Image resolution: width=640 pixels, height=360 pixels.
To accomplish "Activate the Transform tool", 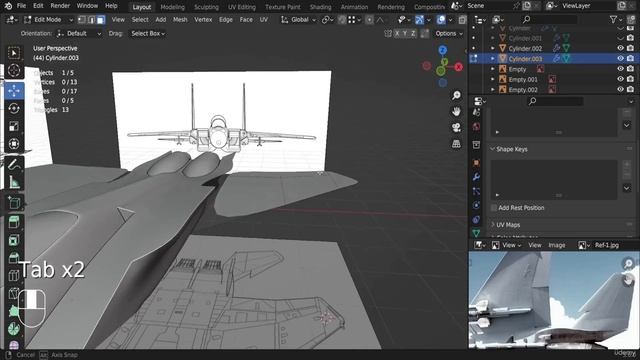I will [x=14, y=144].
